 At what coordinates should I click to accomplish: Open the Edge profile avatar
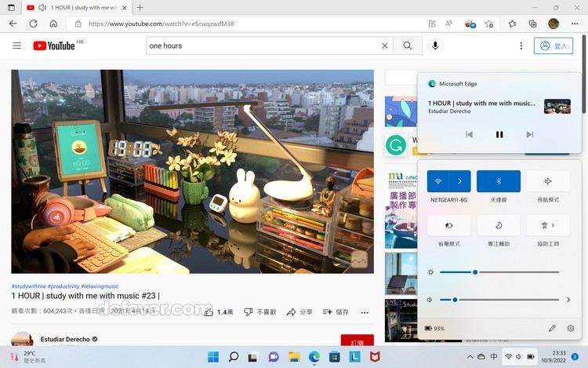[x=554, y=24]
